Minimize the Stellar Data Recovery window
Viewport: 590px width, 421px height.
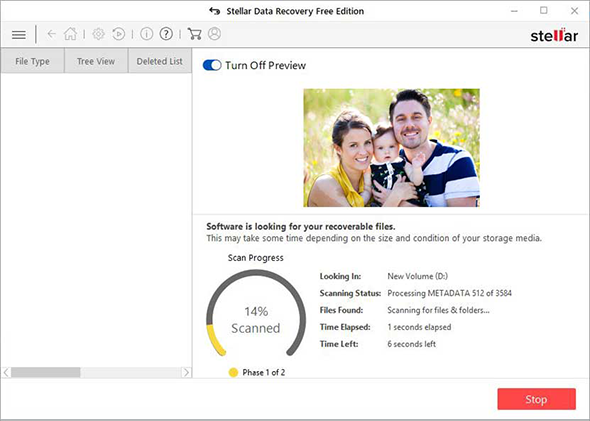(514, 11)
